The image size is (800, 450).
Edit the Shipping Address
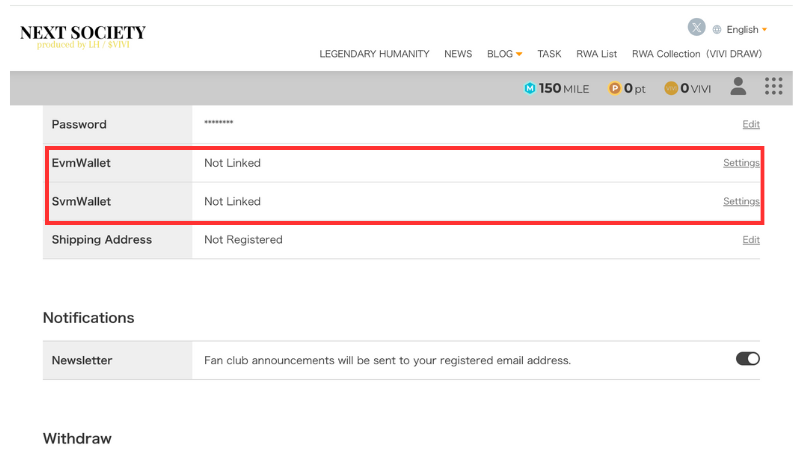750,240
